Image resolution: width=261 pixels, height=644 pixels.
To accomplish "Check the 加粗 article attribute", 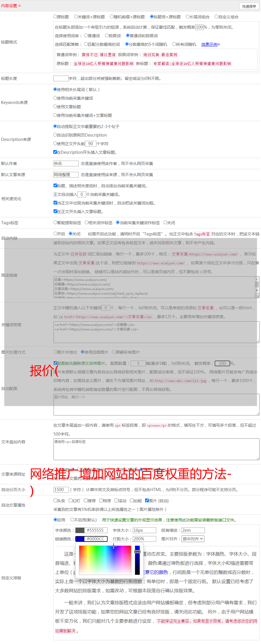I will coord(132,501).
